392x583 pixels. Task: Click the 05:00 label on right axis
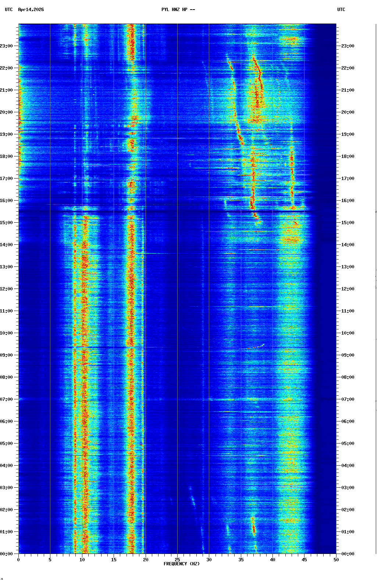tap(348, 444)
